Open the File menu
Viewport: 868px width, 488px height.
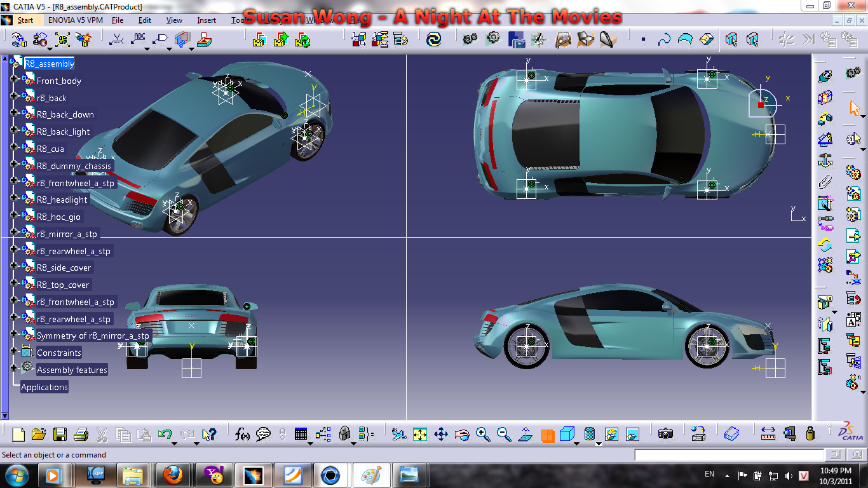(118, 20)
